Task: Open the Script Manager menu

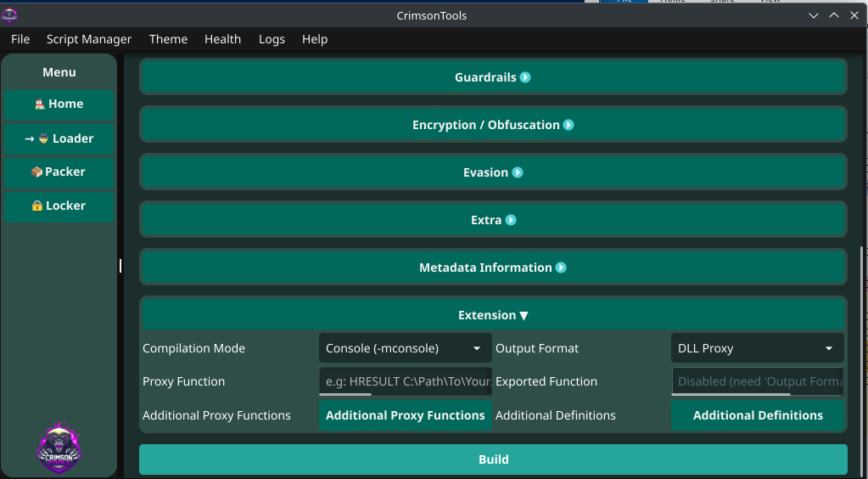Action: coord(89,39)
